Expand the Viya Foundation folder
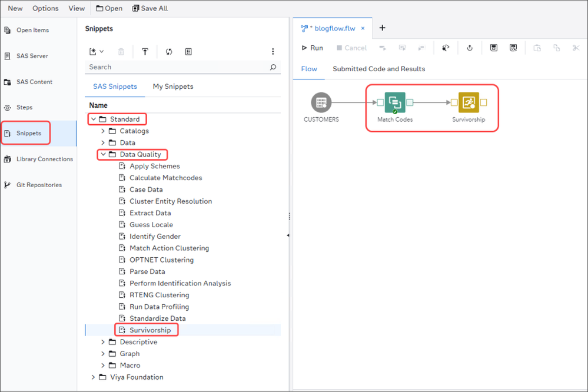The image size is (588, 392). pos(93,377)
